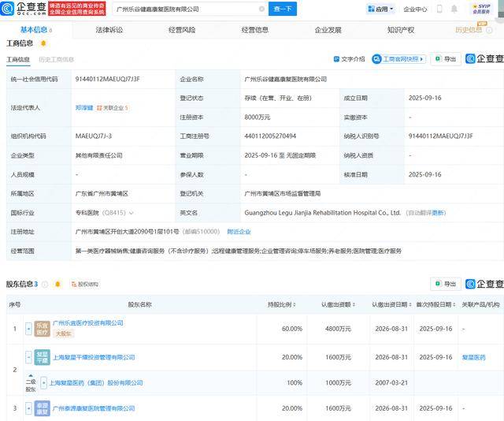The height and width of the screenshot is (421, 504).
Task: Click info icon beside 历史信息 tab
Action: click(x=489, y=30)
